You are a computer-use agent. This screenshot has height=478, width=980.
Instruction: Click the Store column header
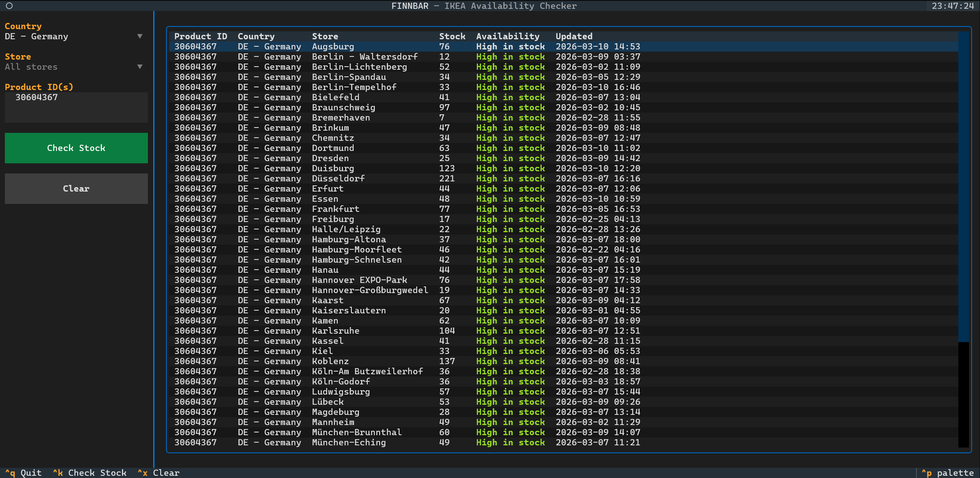(x=325, y=36)
